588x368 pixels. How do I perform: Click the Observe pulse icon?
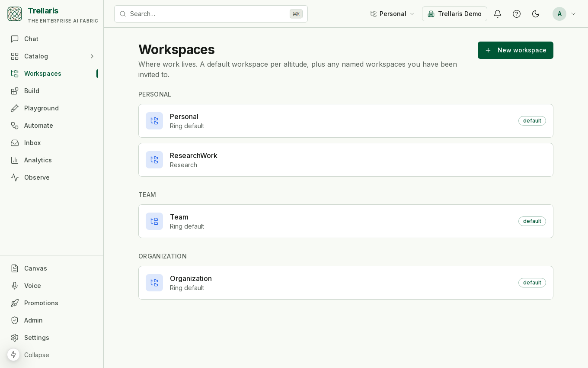[15, 178]
